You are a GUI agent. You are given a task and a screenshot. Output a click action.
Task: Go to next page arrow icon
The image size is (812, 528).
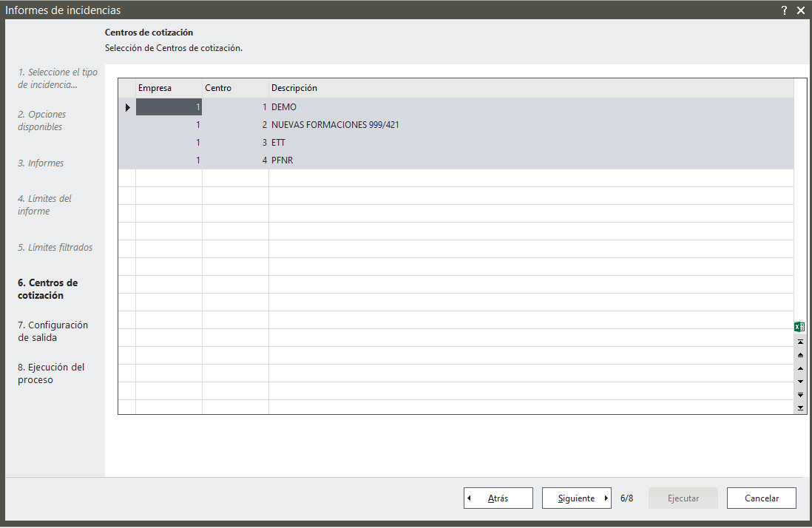[800, 395]
